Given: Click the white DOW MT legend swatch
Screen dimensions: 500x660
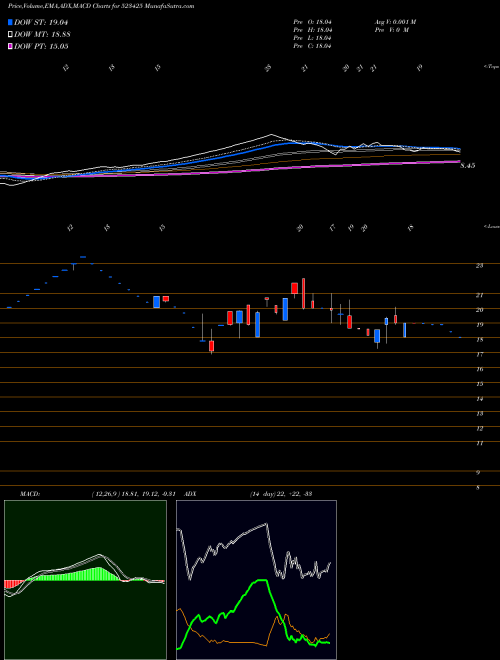Looking at the screenshot, I should (10, 34).
